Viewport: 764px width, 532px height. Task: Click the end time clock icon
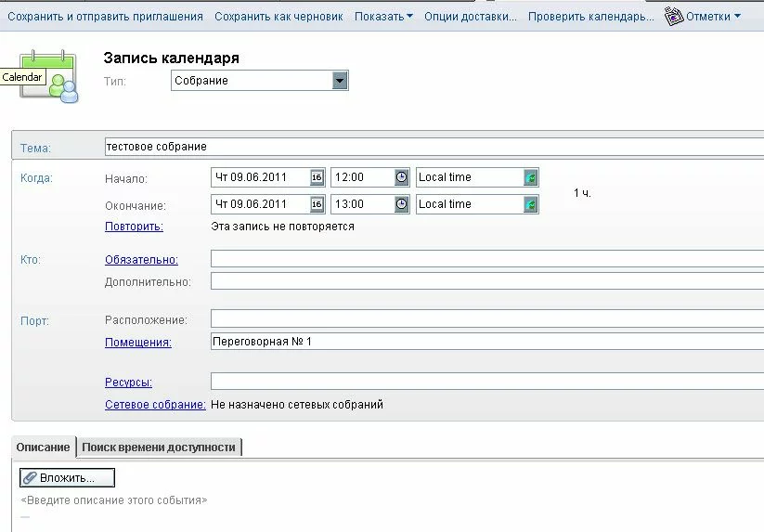(x=401, y=204)
